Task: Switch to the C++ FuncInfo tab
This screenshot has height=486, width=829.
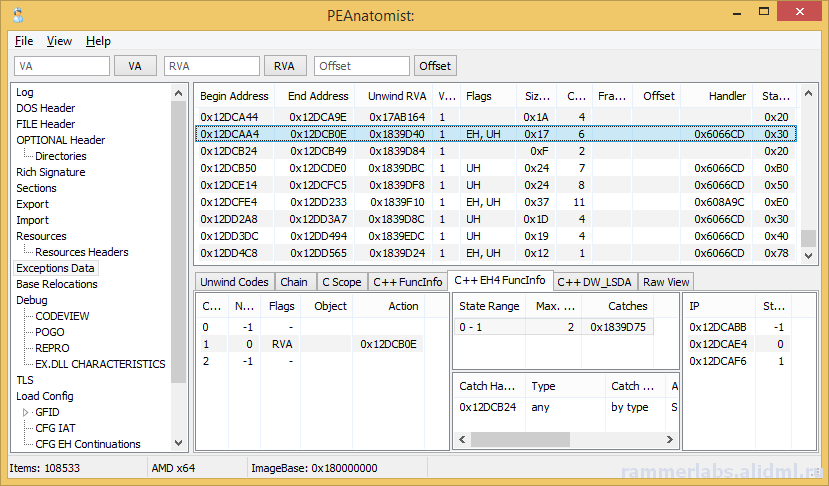Action: click(408, 282)
